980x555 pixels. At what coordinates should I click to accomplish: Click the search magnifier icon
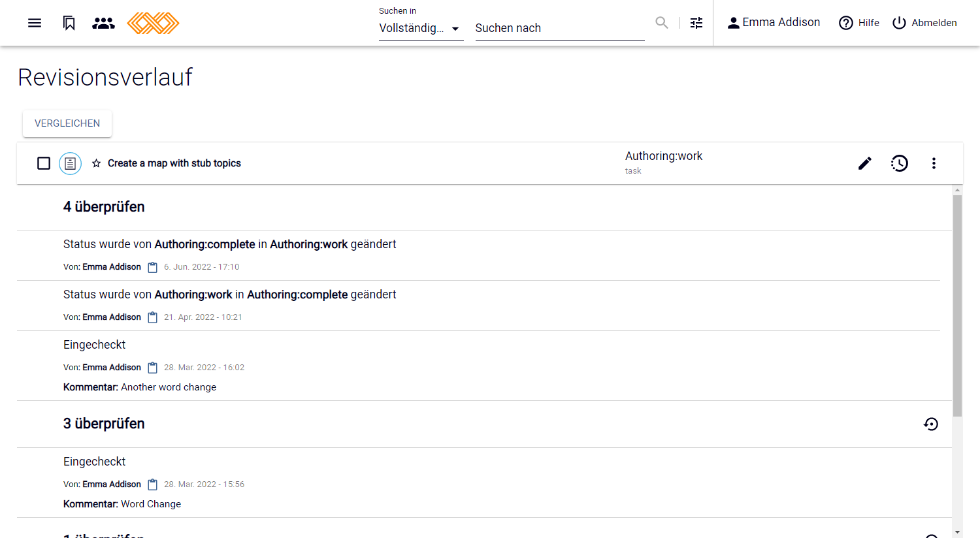click(x=662, y=23)
